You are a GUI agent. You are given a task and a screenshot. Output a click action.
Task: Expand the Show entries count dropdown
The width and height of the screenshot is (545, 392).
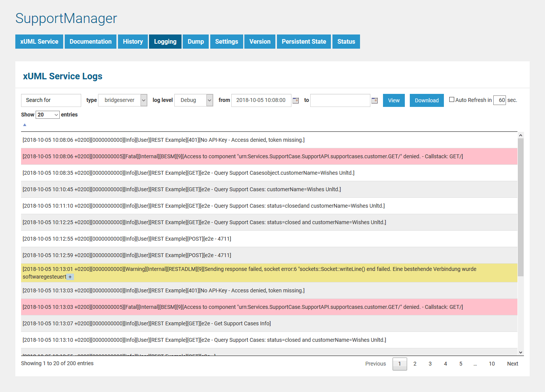point(47,115)
